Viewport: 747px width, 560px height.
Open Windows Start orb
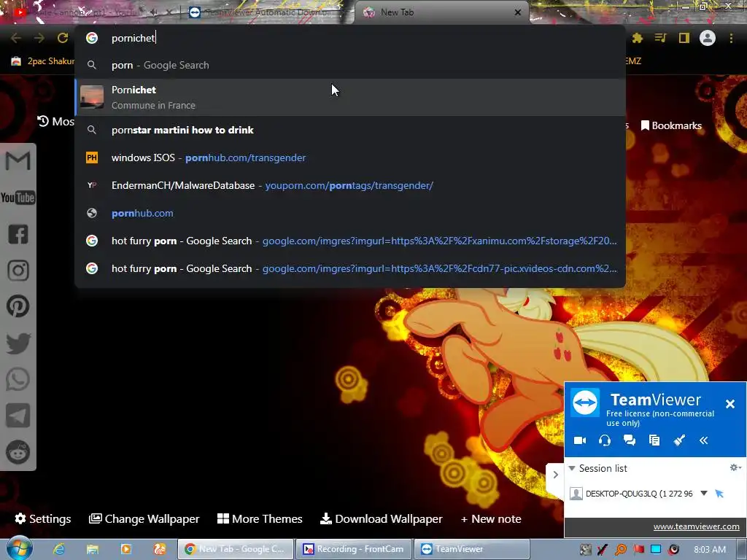tap(19, 548)
